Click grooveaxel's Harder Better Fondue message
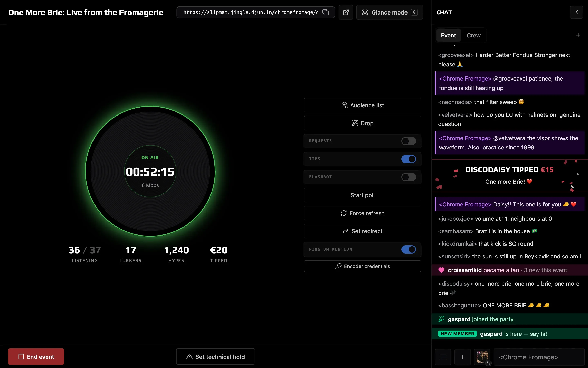Screen dimensions: 588x368 510,60
